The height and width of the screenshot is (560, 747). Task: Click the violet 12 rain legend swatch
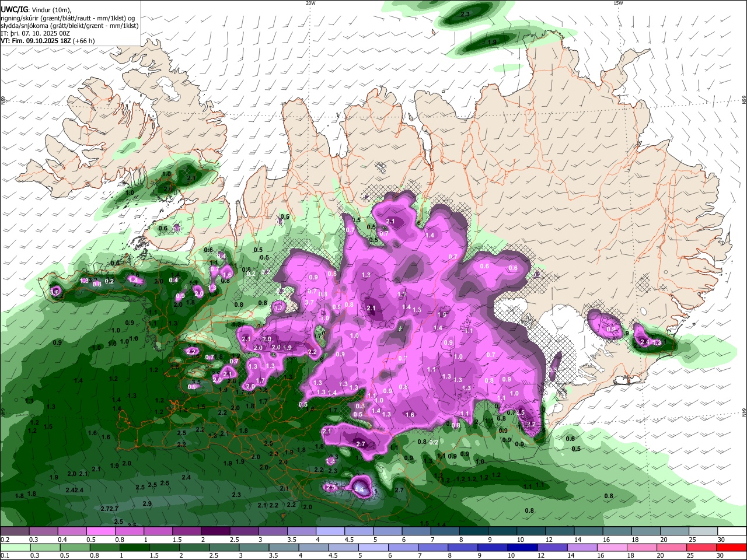pos(552,547)
